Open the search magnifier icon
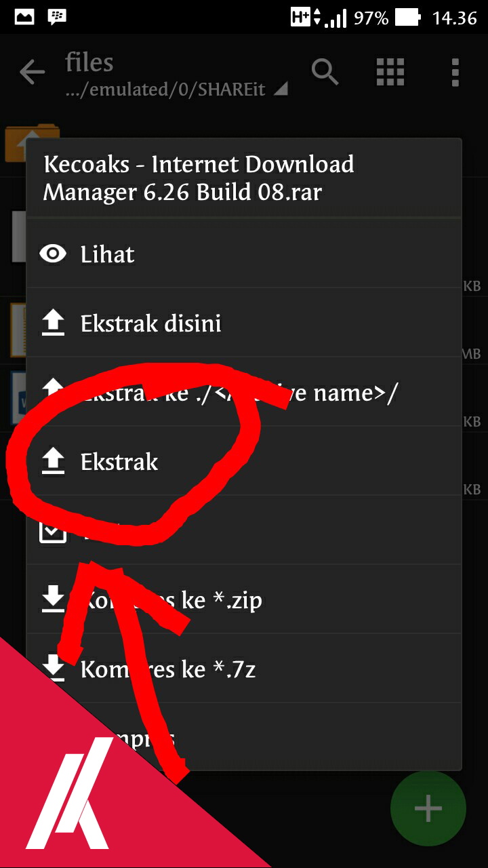 pyautogui.click(x=325, y=71)
